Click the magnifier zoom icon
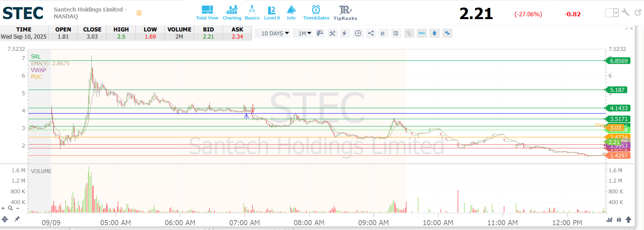 click(x=10, y=208)
